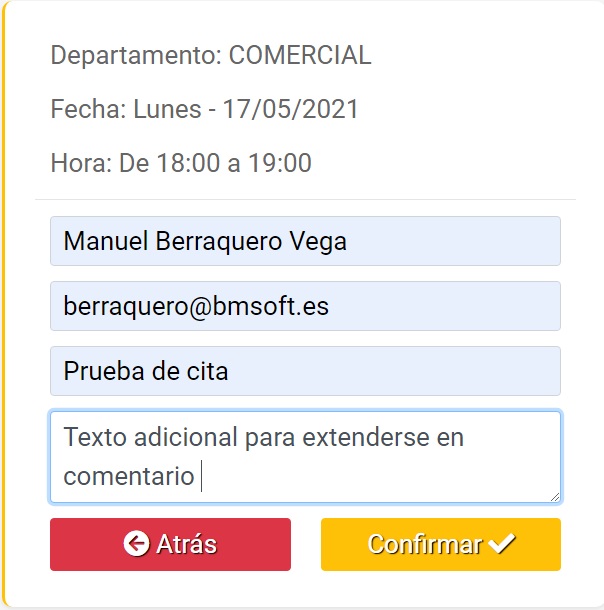Click the start time 18:00
The width and height of the screenshot is (604, 610).
[188, 163]
